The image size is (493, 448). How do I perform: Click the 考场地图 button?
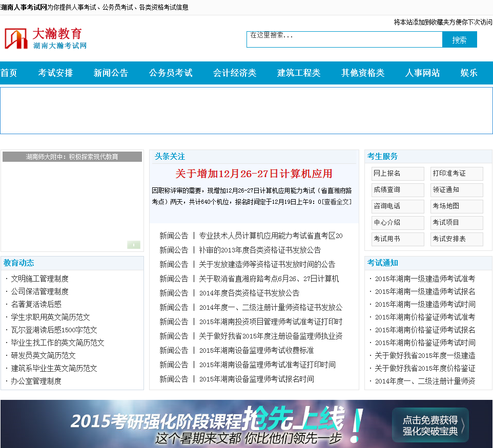point(456,206)
